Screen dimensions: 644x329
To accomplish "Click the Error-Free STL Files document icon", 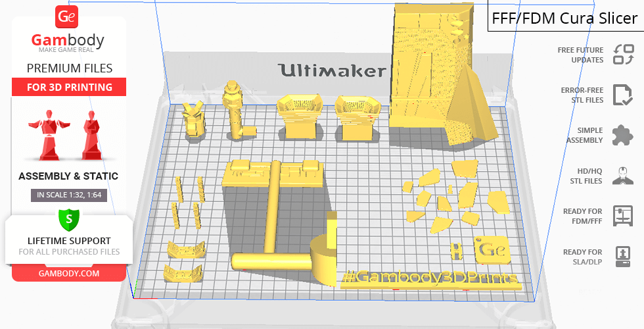I will (622, 95).
